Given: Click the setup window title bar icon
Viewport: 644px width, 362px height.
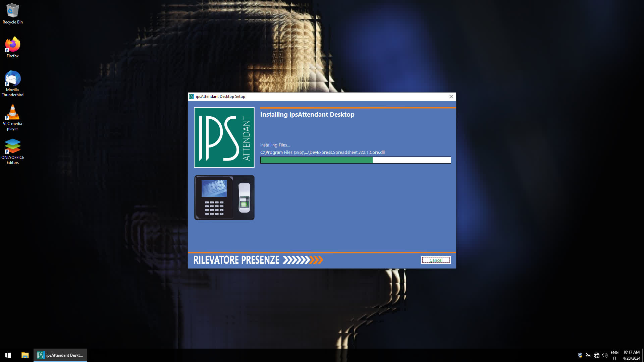Looking at the screenshot, I should pos(192,97).
